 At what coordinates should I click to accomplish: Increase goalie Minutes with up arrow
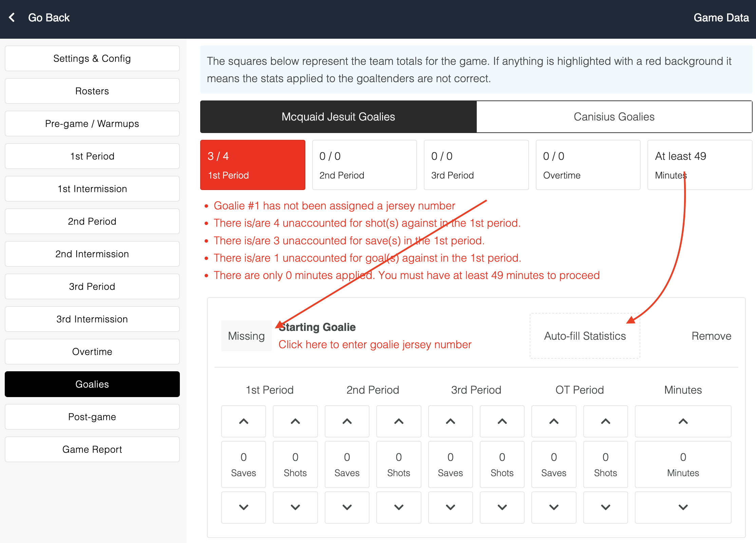683,421
